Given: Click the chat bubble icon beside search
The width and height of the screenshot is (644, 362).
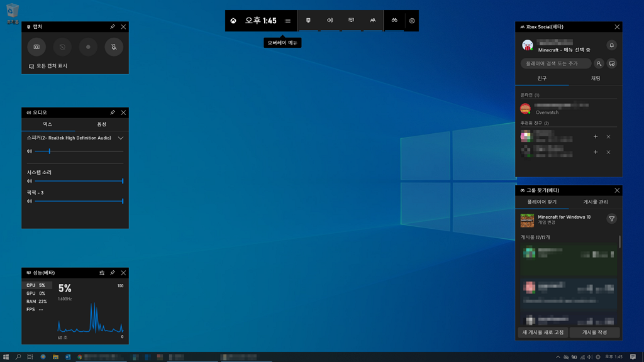Looking at the screenshot, I should [x=612, y=63].
